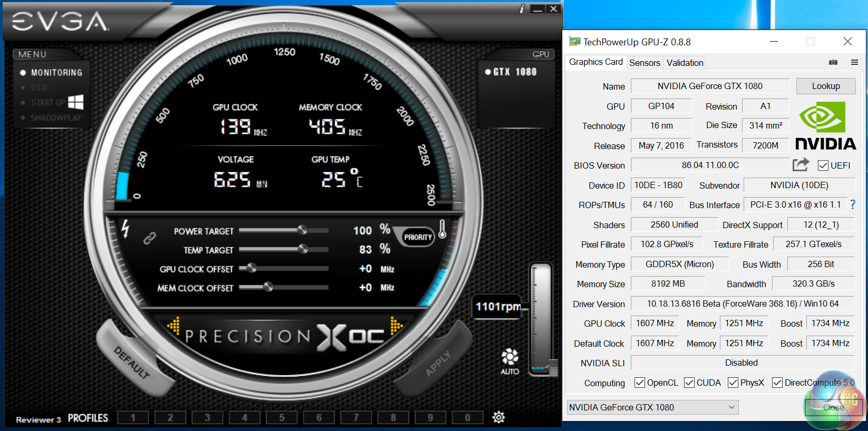The width and height of the screenshot is (868, 431).
Task: Click the NVIDIA SLI value "Disabled"
Action: tap(743, 363)
